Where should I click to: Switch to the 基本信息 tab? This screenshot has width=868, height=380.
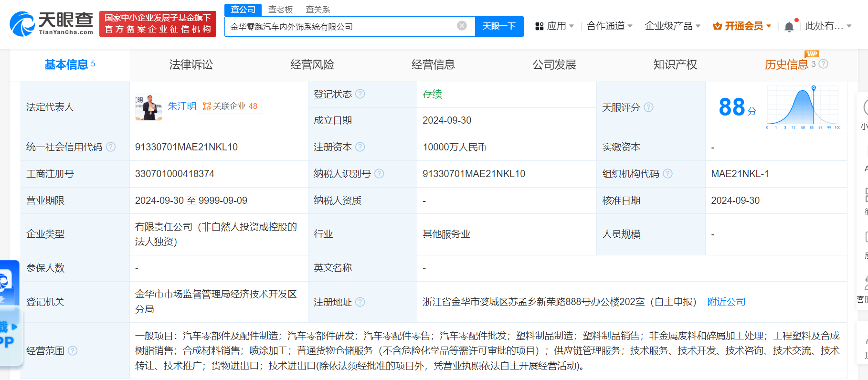(70, 64)
